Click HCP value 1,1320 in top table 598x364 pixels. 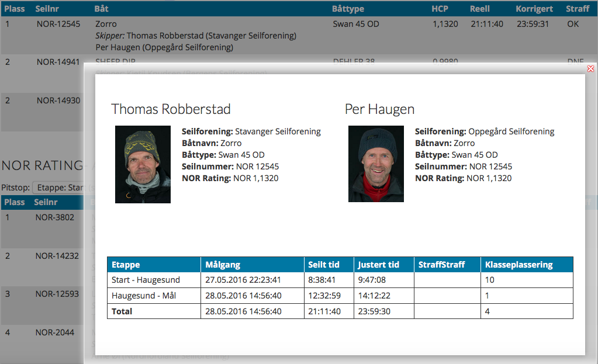point(445,24)
